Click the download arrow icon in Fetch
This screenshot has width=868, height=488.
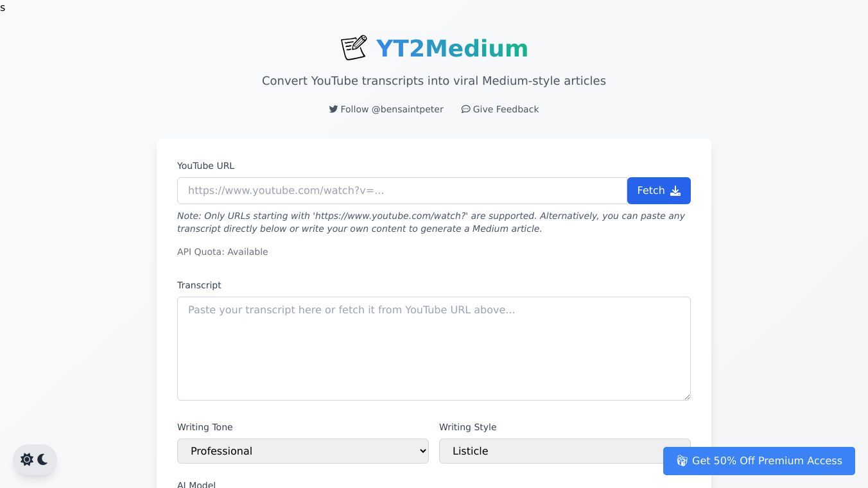pos(675,191)
